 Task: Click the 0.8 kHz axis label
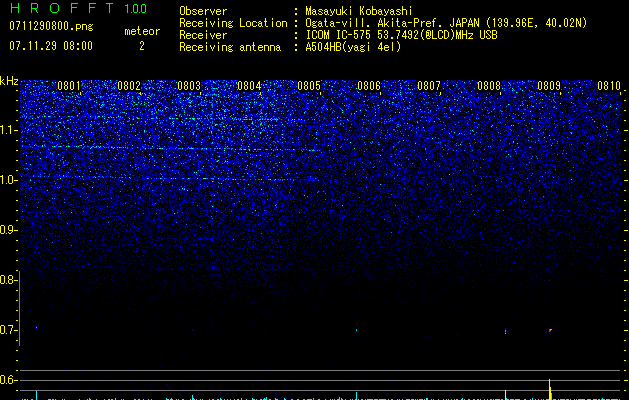coord(8,280)
